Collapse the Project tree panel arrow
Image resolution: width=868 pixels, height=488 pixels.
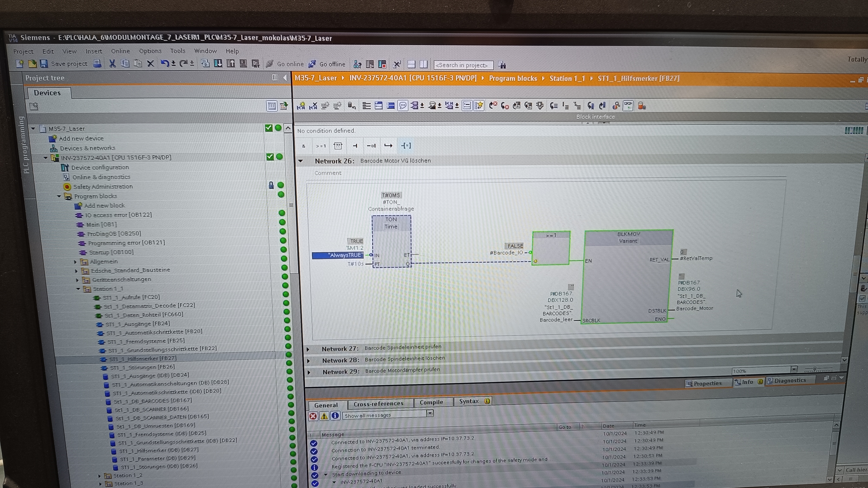pos(285,78)
